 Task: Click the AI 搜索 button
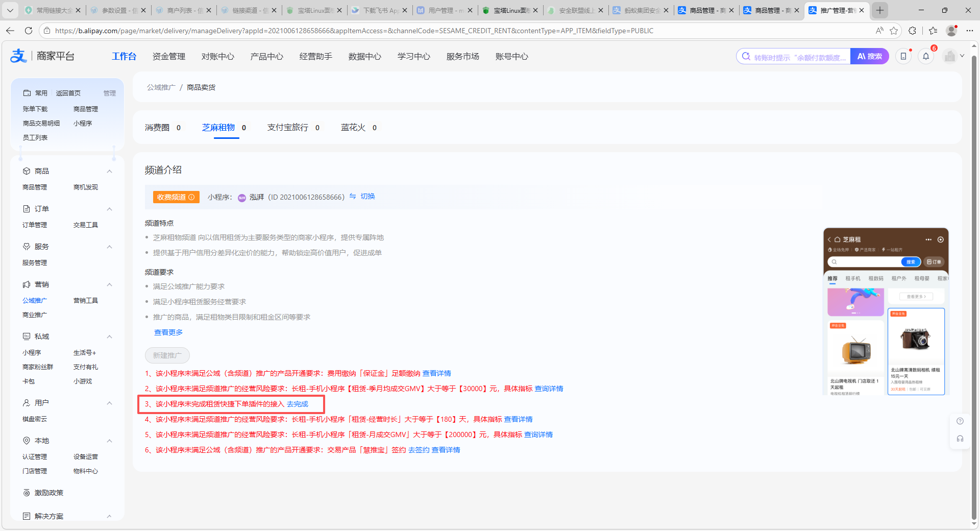click(869, 56)
